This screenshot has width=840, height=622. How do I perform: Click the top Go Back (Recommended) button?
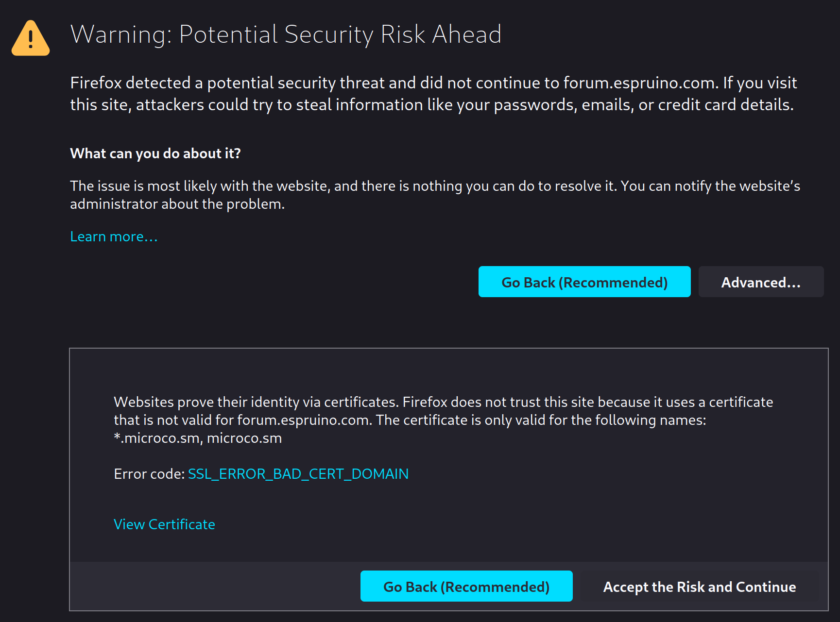pyautogui.click(x=584, y=282)
